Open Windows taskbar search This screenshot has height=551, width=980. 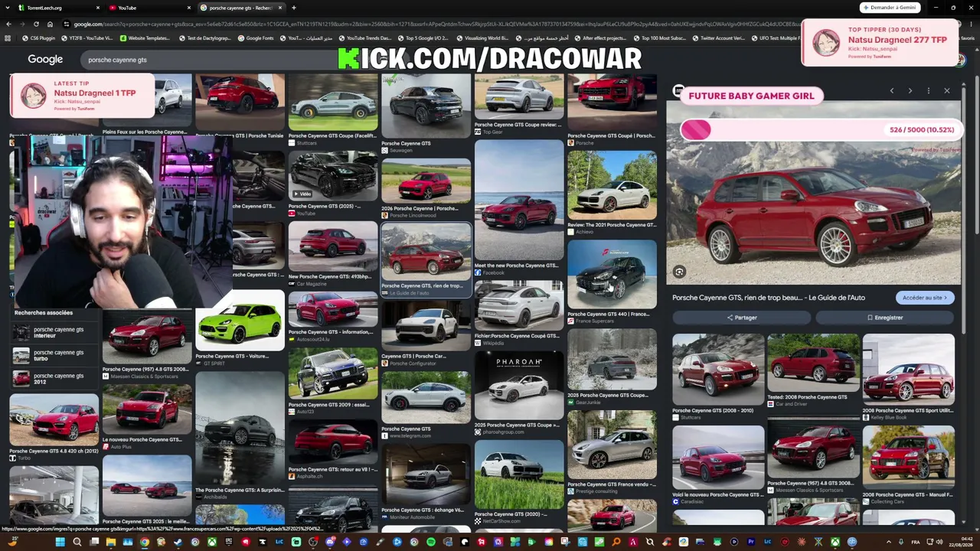77,542
